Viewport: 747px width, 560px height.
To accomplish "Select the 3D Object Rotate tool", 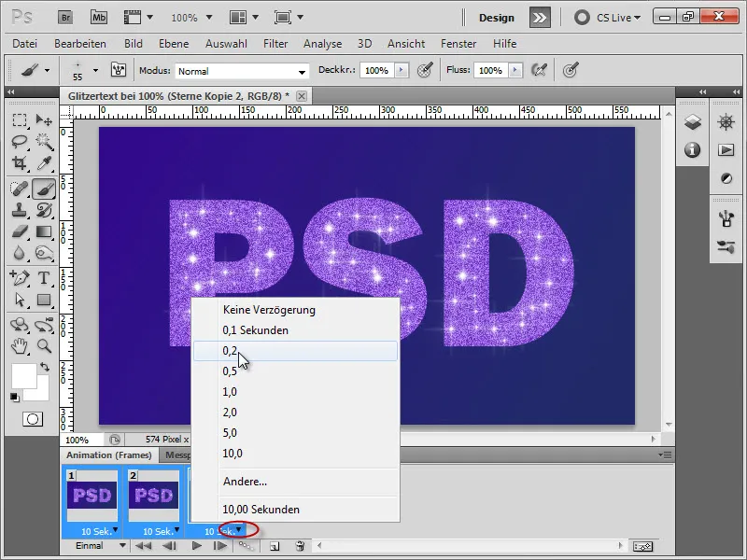I will [x=20, y=325].
